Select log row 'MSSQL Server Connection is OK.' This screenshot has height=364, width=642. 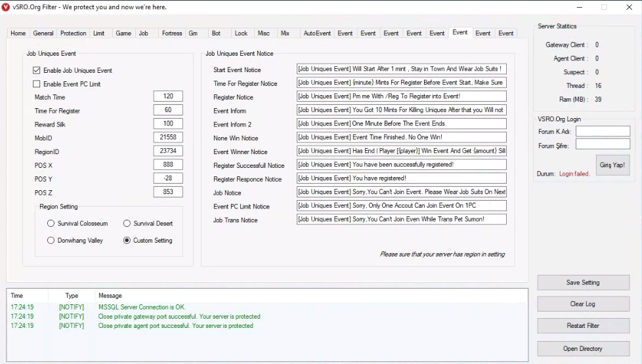pos(267,307)
